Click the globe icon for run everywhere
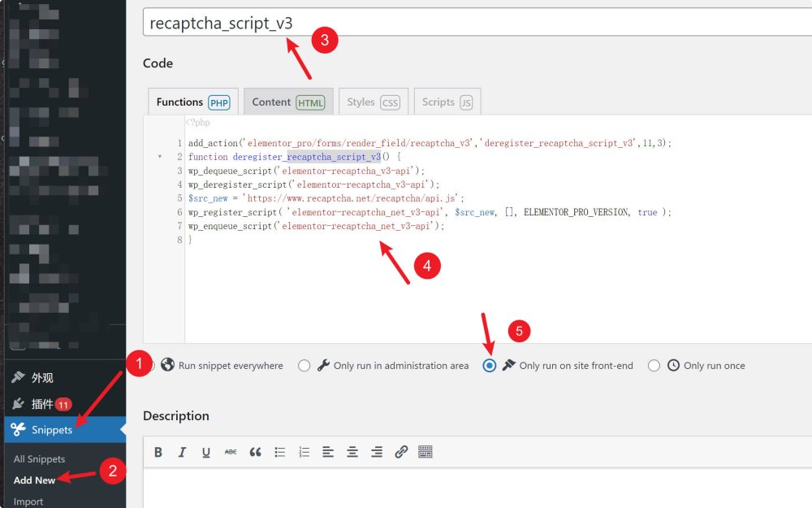 tap(167, 365)
